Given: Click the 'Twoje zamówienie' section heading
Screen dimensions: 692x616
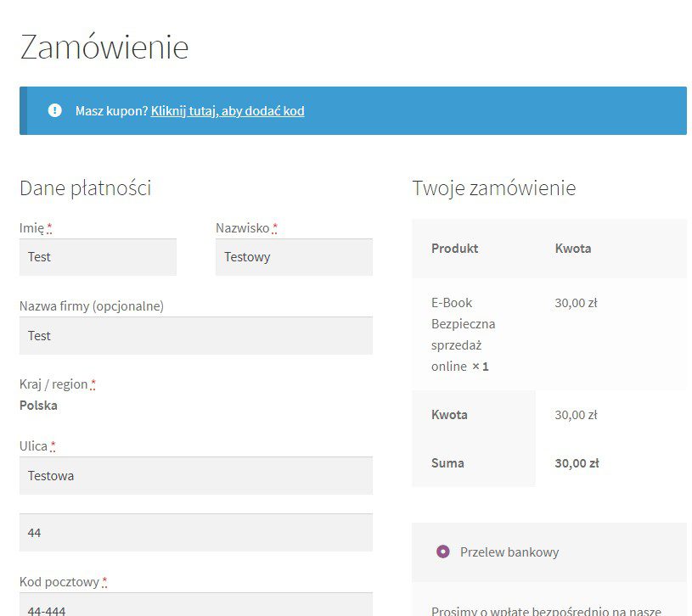Looking at the screenshot, I should click(x=493, y=188).
